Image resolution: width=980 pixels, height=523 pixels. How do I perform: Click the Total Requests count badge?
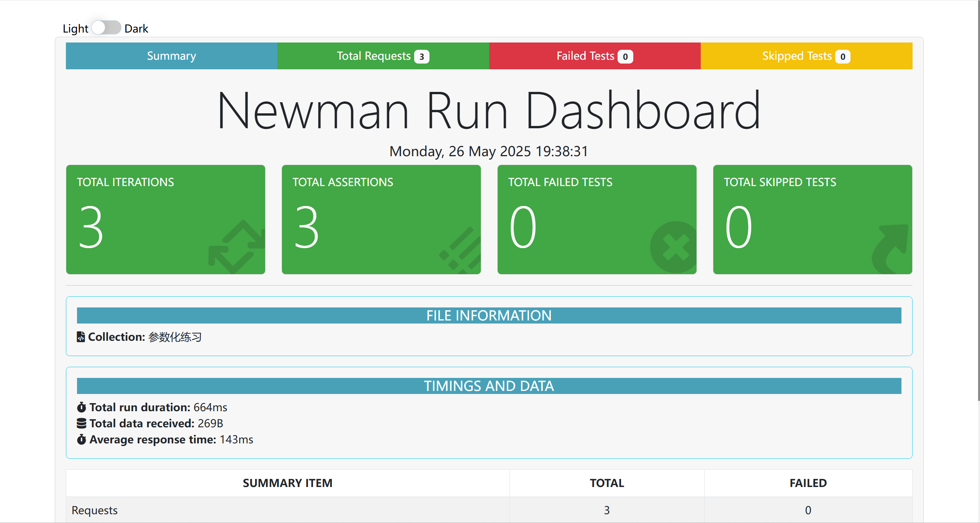pos(421,57)
